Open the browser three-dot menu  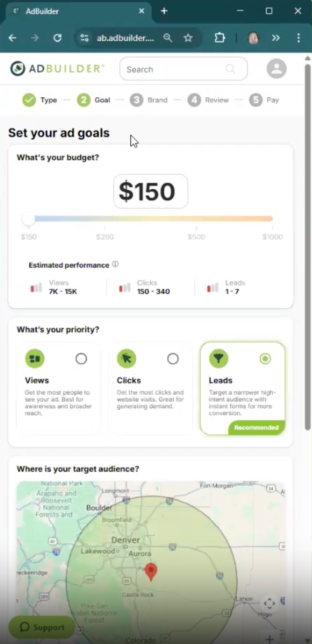coord(299,38)
